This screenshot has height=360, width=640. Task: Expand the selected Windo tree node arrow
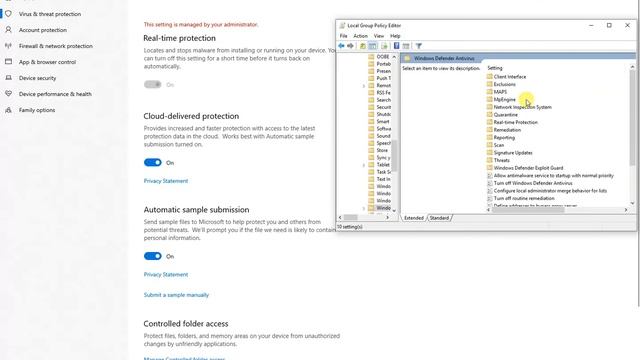pyautogui.click(x=364, y=208)
